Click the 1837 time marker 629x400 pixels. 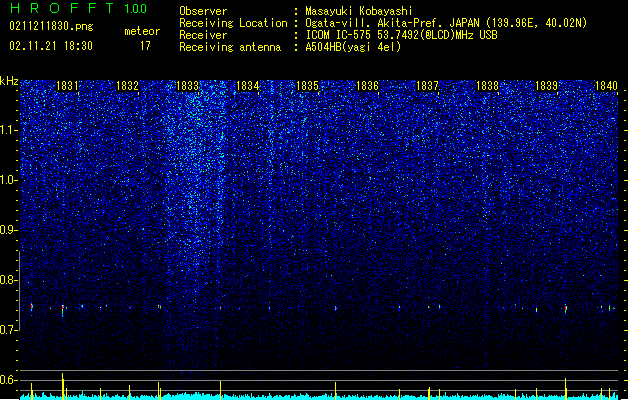428,86
